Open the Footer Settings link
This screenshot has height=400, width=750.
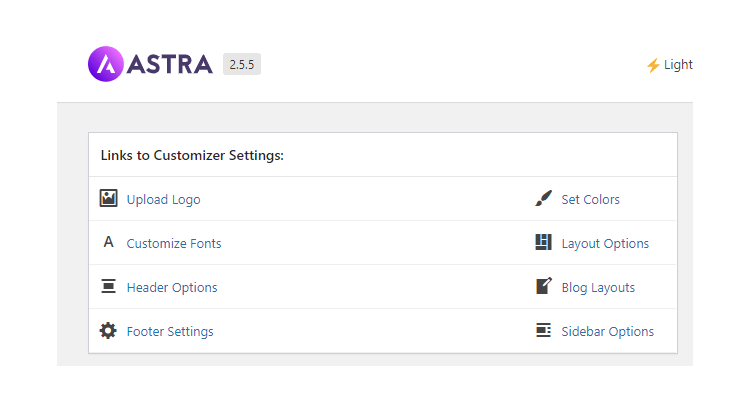pyautogui.click(x=170, y=332)
